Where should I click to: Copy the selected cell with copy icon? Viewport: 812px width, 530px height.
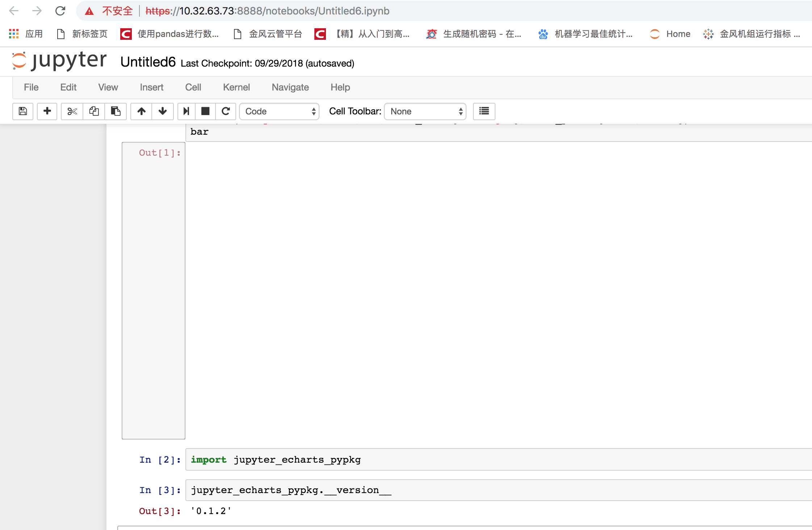[x=94, y=112]
